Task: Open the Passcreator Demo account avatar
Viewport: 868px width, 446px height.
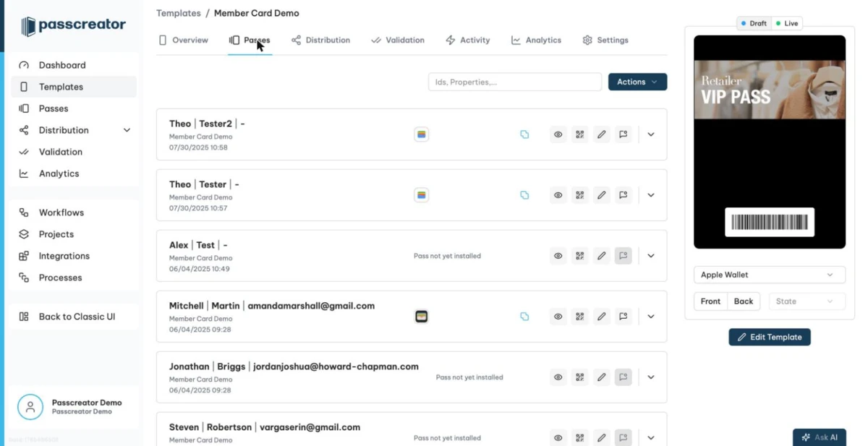Action: pyautogui.click(x=30, y=407)
